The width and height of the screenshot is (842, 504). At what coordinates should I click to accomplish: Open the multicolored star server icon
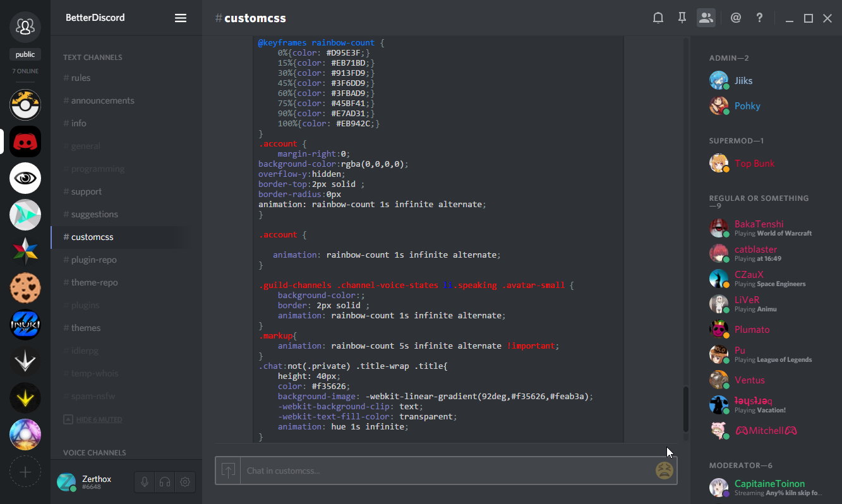coord(25,251)
